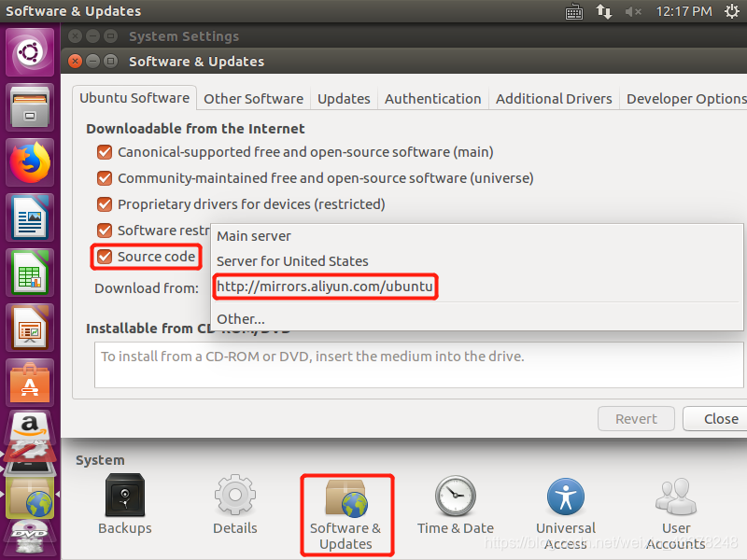Switch to Ubuntu Software tab
The height and width of the screenshot is (560, 747).
coord(134,98)
